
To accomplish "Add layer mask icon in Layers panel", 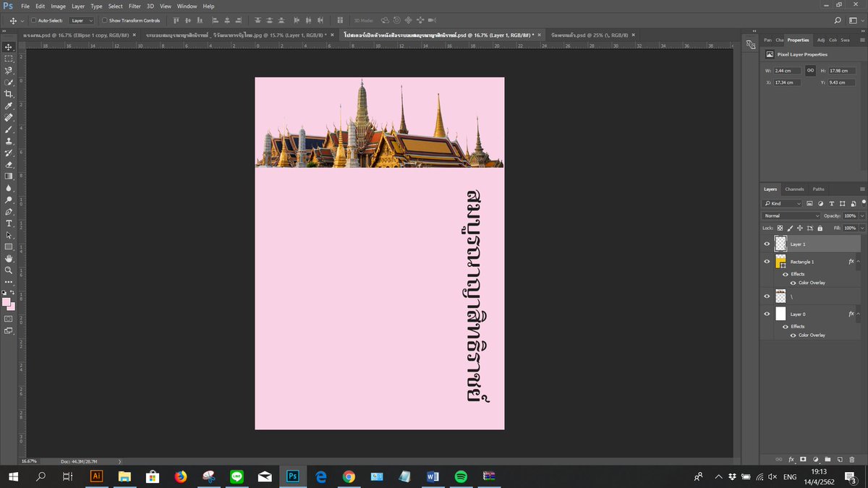I will click(x=803, y=459).
